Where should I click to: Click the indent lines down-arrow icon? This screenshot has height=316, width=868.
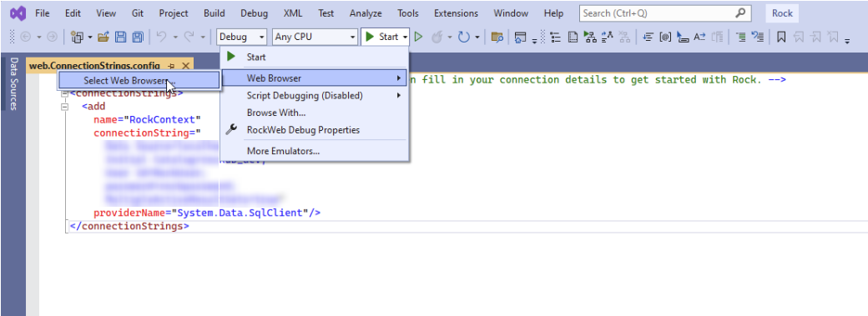click(648, 37)
